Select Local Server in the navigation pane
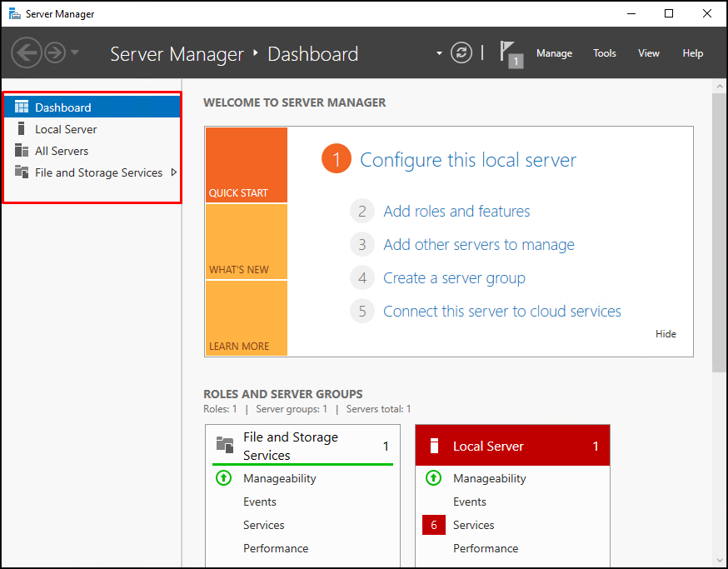The image size is (728, 569). coord(92,129)
